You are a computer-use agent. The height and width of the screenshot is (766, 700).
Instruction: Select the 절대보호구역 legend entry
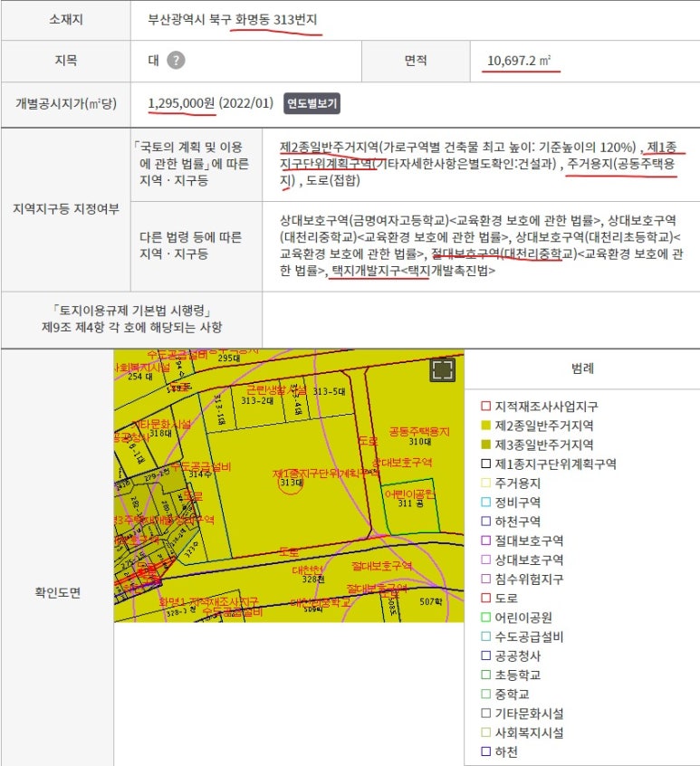(523, 541)
